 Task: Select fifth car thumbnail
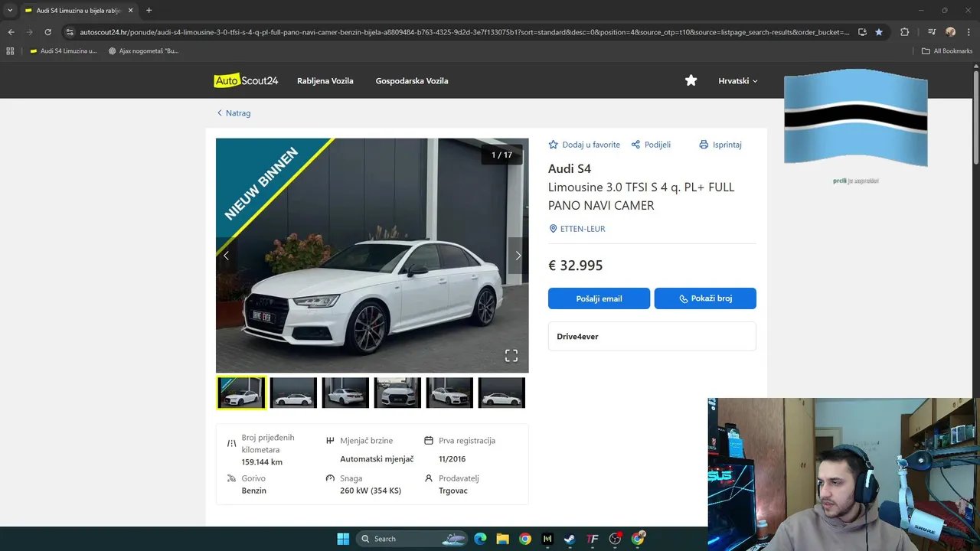449,393
